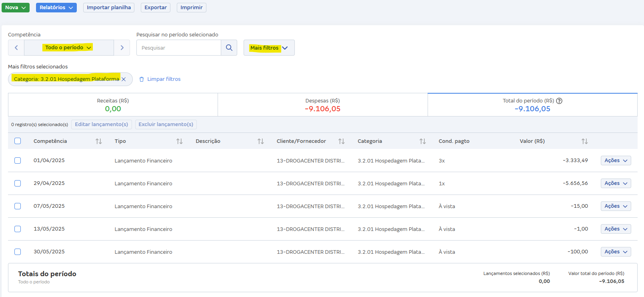Switch to the Receitas (R$) summary tab
The image size is (644, 297).
tap(113, 105)
